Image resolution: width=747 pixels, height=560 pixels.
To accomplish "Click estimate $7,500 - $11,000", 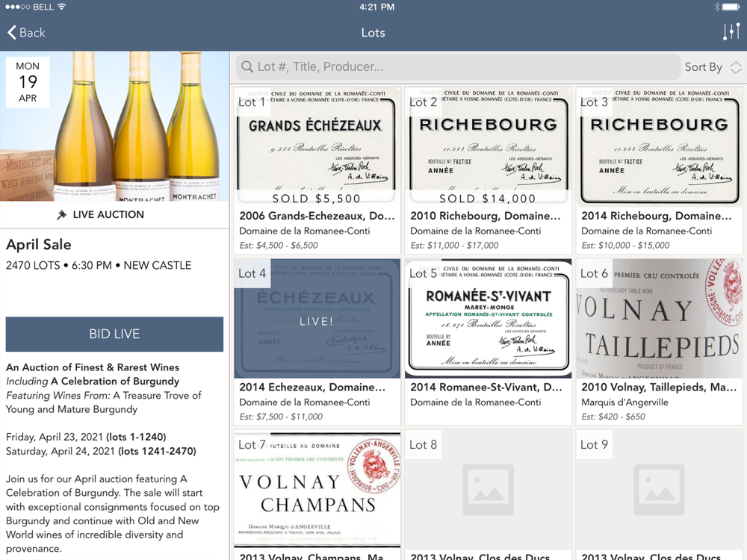I will (281, 417).
